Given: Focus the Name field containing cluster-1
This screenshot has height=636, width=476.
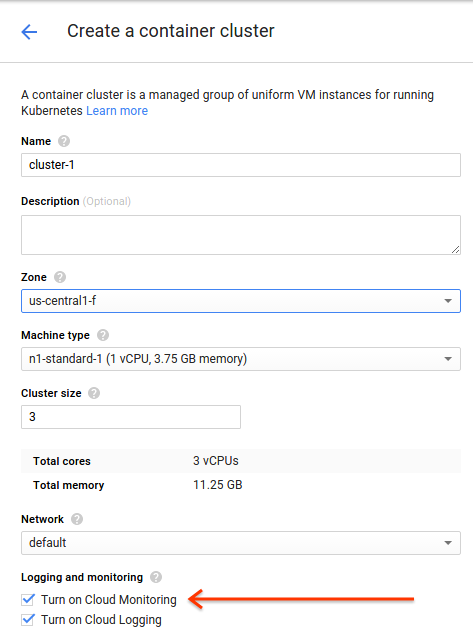Looking at the screenshot, I should [x=241, y=165].
